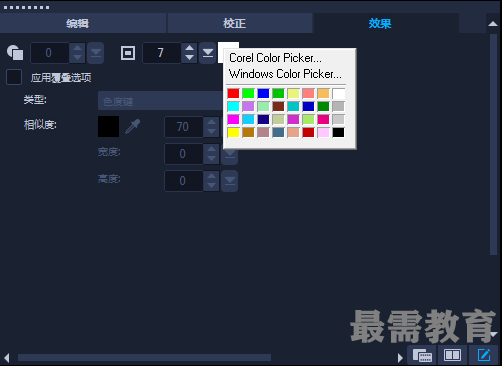Decrease 宽度 value with the down arrow

click(211, 159)
